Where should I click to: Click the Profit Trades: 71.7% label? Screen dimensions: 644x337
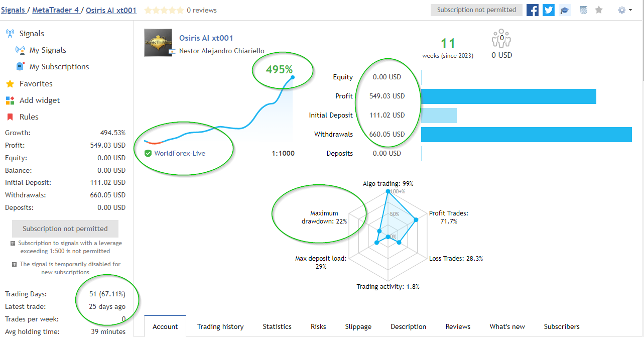tap(449, 217)
